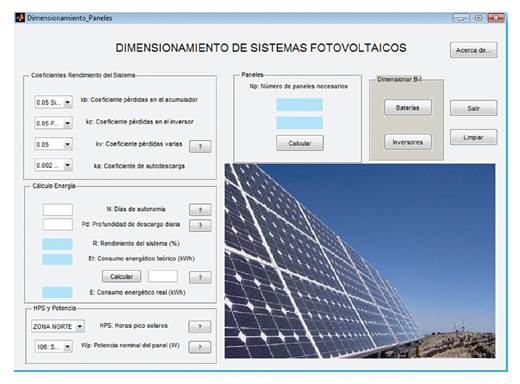This screenshot has width=520, height=384.
Task: Click the N días de autonomía input field
Action: tap(58, 210)
